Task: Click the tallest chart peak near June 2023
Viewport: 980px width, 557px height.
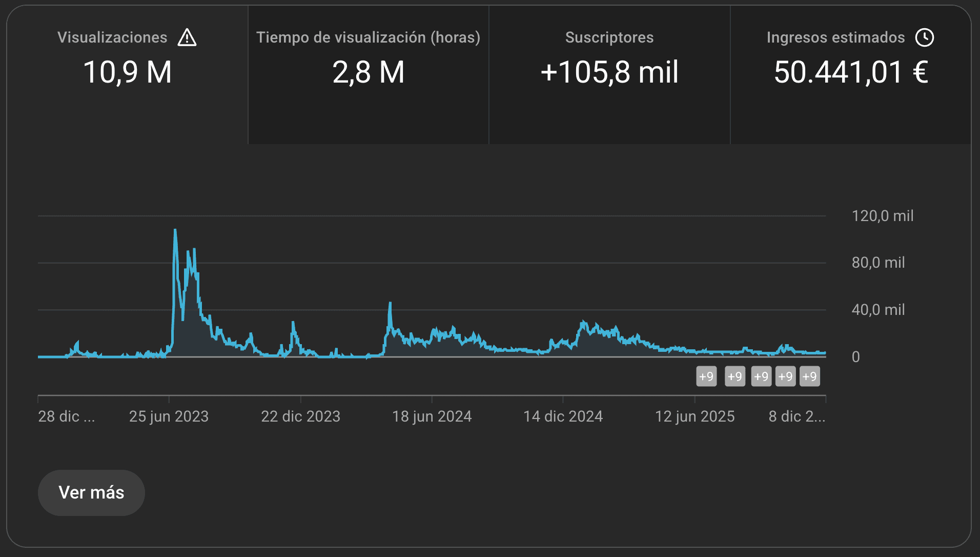Action: tap(175, 232)
